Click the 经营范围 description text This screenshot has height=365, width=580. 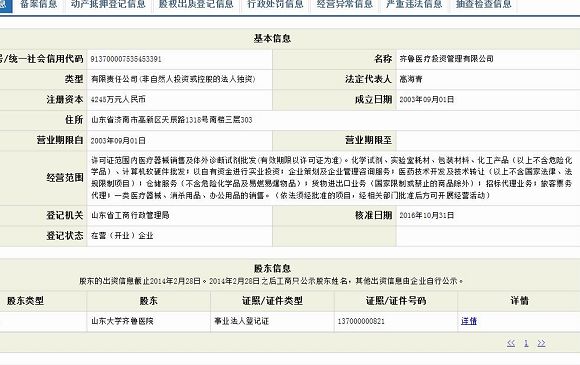tap(331, 178)
